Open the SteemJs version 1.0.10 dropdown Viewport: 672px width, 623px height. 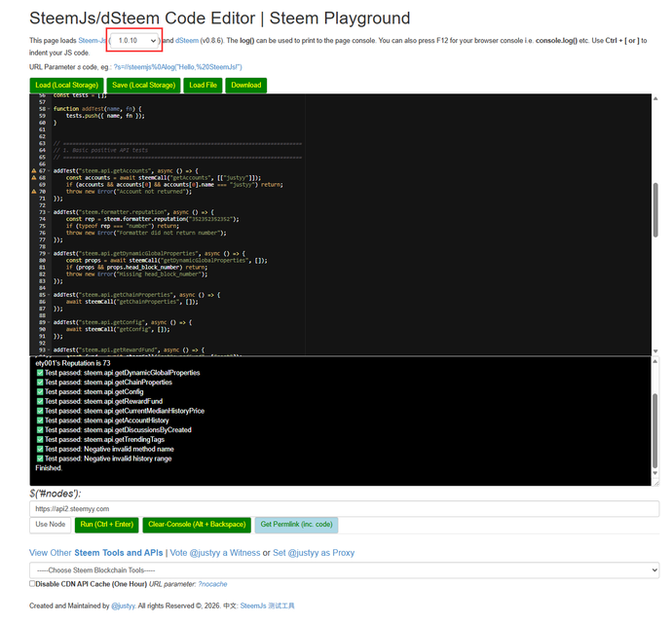(135, 41)
